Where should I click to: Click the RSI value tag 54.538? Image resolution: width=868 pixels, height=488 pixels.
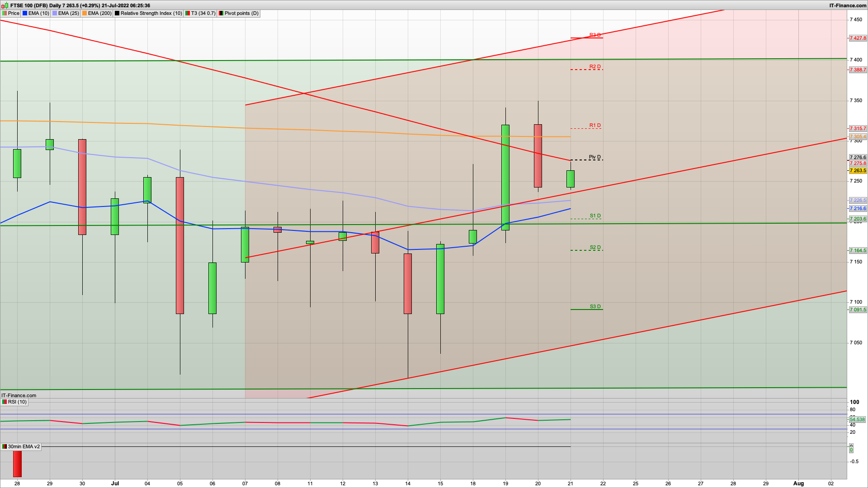(857, 420)
